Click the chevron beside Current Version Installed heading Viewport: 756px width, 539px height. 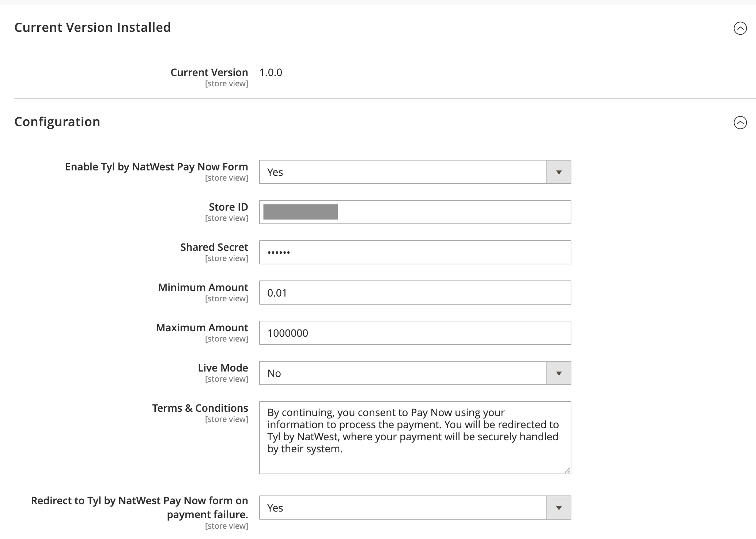tap(740, 27)
